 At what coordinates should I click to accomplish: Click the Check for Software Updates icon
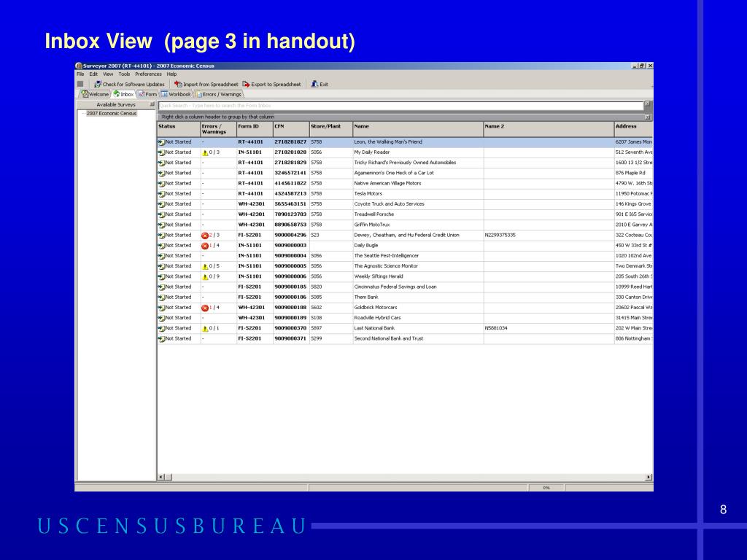point(98,85)
